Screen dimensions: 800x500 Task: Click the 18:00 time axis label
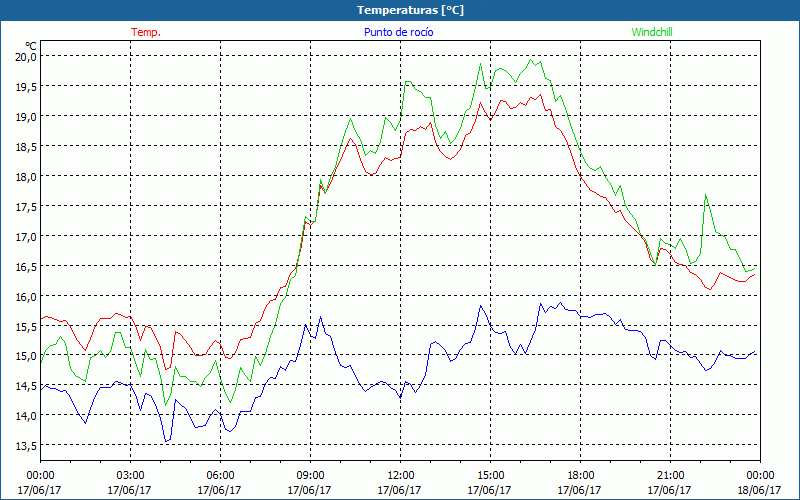[x=580, y=475]
